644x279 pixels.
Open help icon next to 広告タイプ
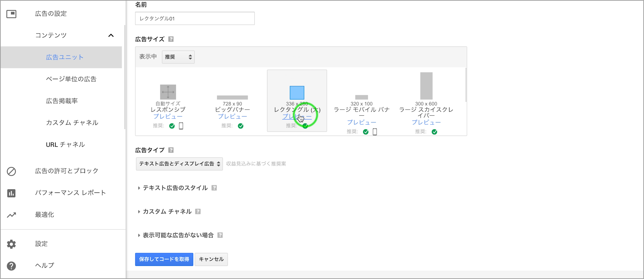coord(171,150)
